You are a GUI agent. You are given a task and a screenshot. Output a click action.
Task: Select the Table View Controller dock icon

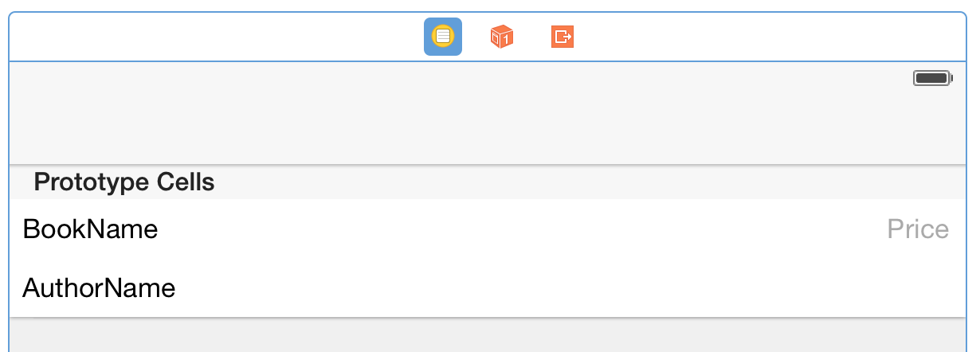[x=442, y=37]
